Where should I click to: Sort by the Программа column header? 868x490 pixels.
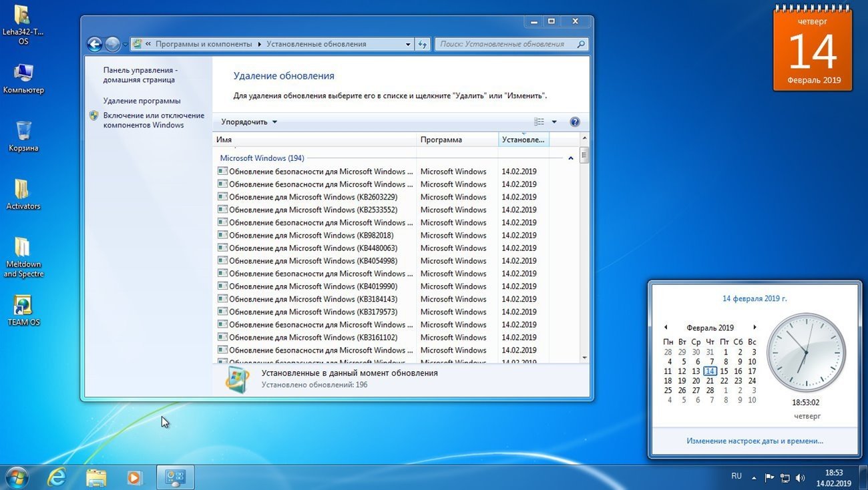[457, 140]
